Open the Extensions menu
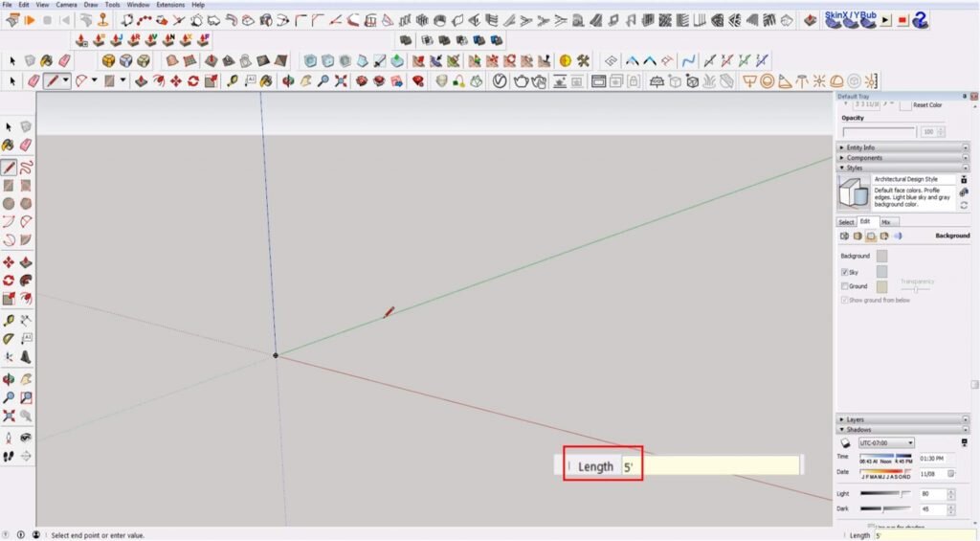The image size is (980, 541). 170,5
